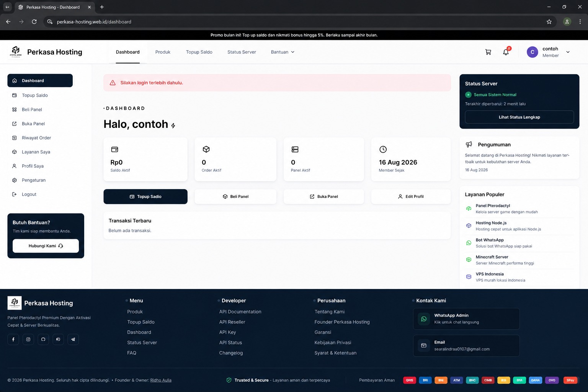Open Kebijakan Privasi footer link
This screenshot has width=588, height=392.
pyautogui.click(x=333, y=343)
